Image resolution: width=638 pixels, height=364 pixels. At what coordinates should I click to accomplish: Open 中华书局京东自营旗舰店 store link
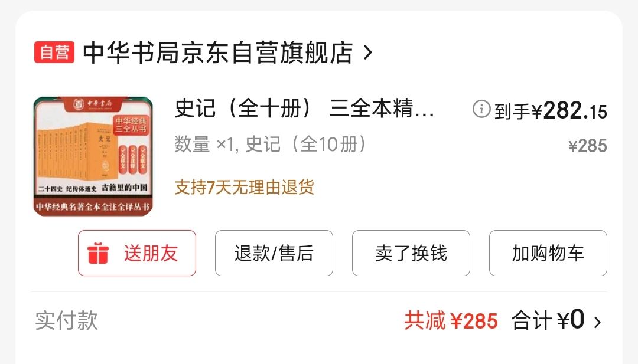click(217, 53)
